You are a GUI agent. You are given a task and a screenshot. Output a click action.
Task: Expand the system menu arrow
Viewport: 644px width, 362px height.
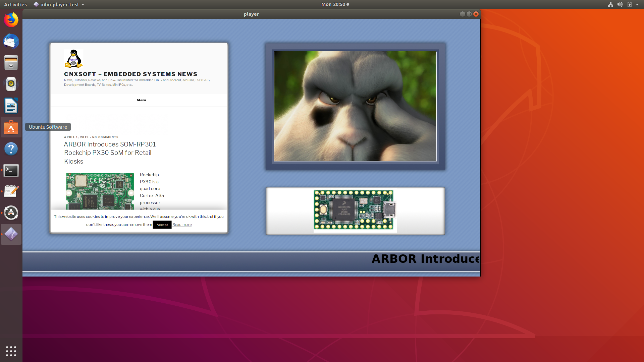637,4
